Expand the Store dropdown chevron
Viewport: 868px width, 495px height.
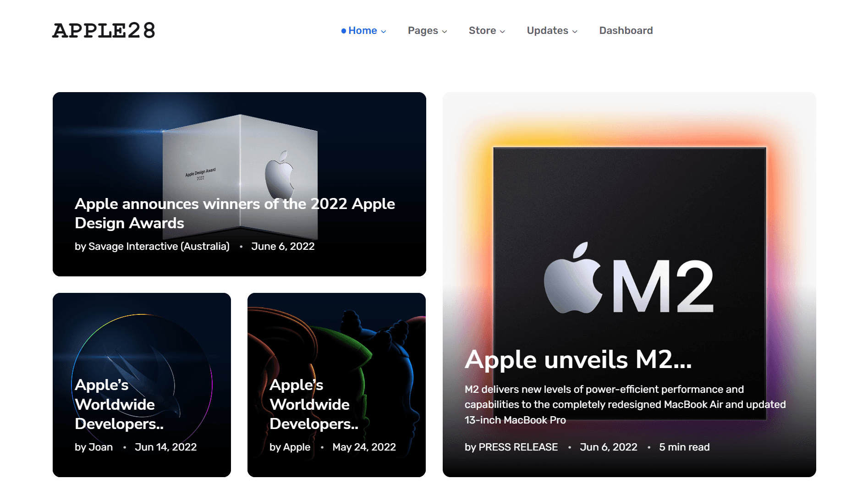[x=502, y=32]
